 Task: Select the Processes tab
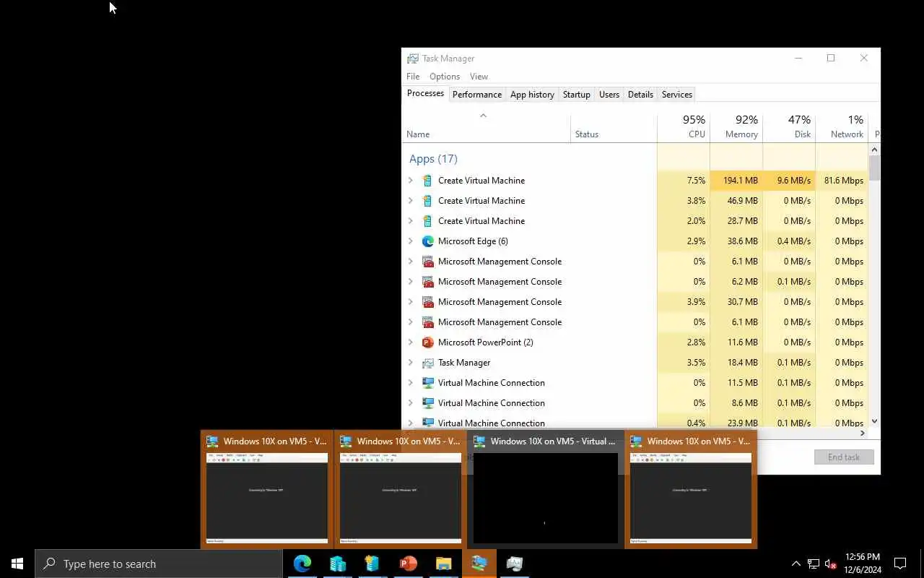(x=425, y=93)
